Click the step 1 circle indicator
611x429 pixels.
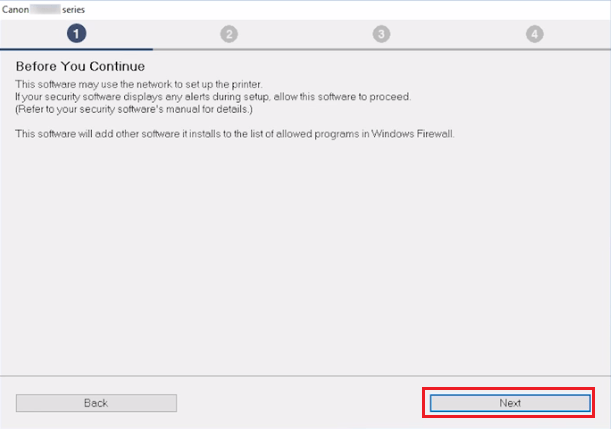pos(76,34)
